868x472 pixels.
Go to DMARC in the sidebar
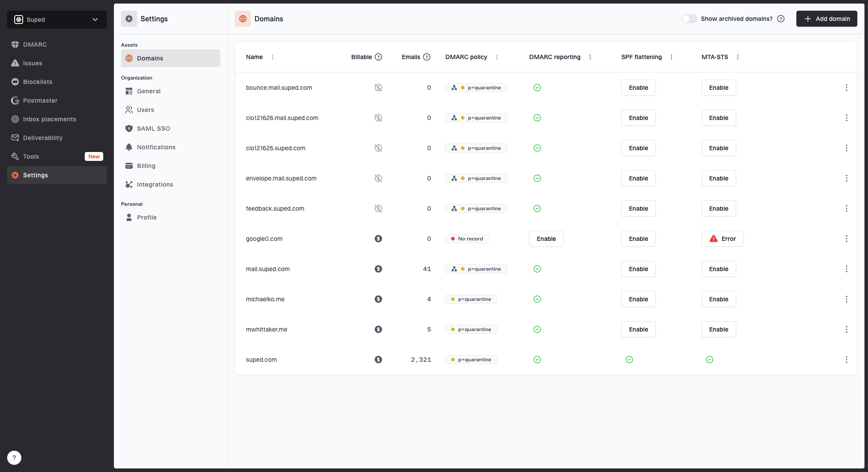point(57,44)
